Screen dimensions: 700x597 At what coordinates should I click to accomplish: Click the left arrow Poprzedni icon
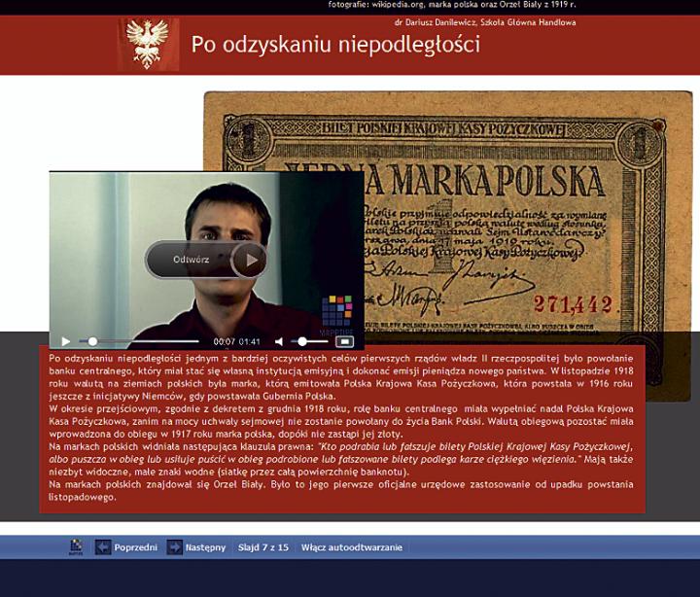103,547
